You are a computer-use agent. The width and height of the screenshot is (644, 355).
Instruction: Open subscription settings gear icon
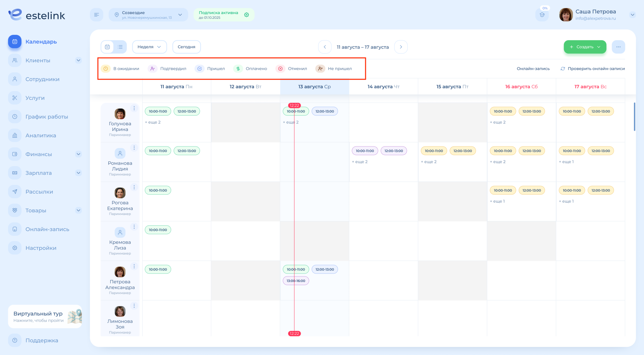click(x=246, y=15)
